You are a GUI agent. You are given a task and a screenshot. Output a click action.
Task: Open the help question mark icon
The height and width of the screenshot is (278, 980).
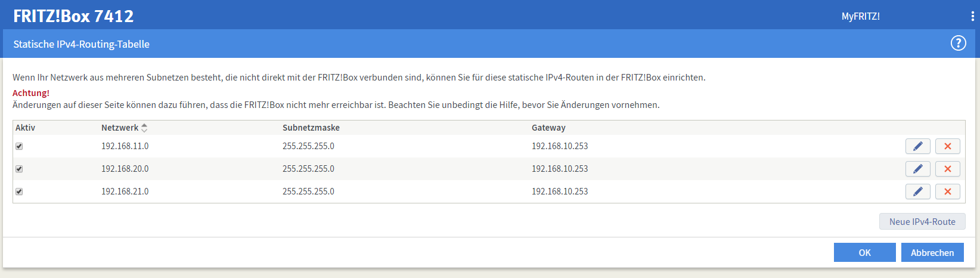[958, 43]
